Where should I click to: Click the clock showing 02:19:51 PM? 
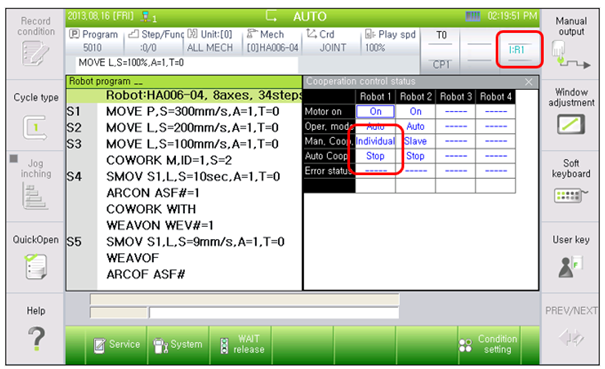(x=512, y=16)
